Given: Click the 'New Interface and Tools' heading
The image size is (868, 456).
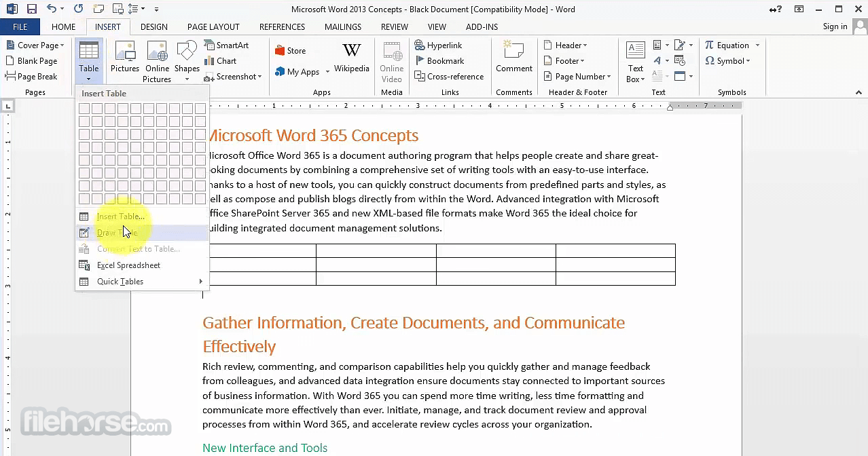Looking at the screenshot, I should pyautogui.click(x=265, y=448).
